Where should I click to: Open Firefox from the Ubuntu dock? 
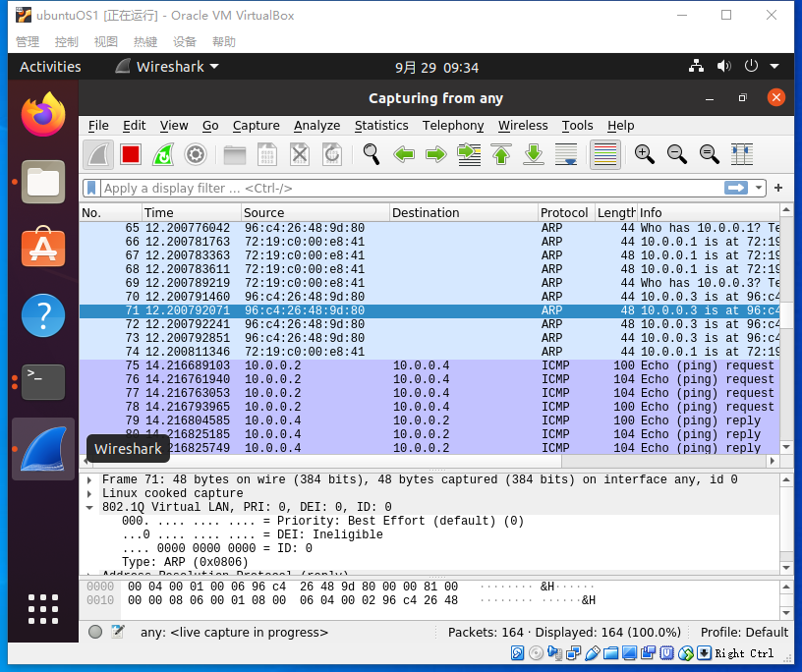pos(43,115)
